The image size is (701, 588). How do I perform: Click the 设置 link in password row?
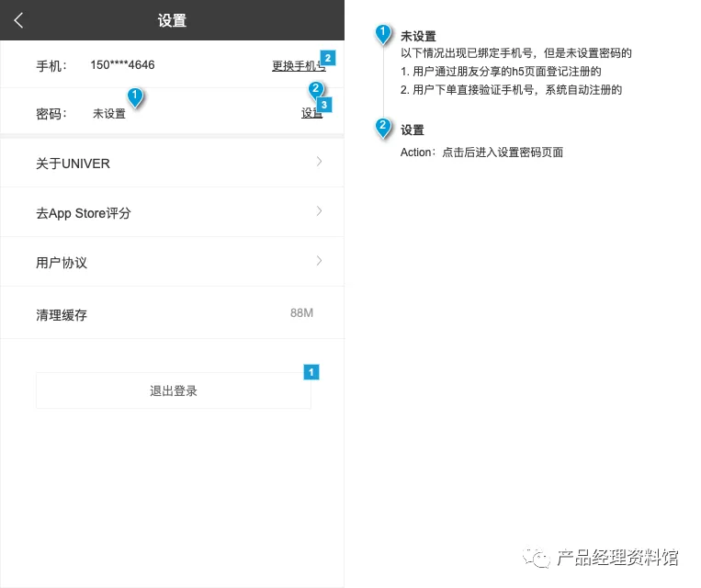pos(311,113)
